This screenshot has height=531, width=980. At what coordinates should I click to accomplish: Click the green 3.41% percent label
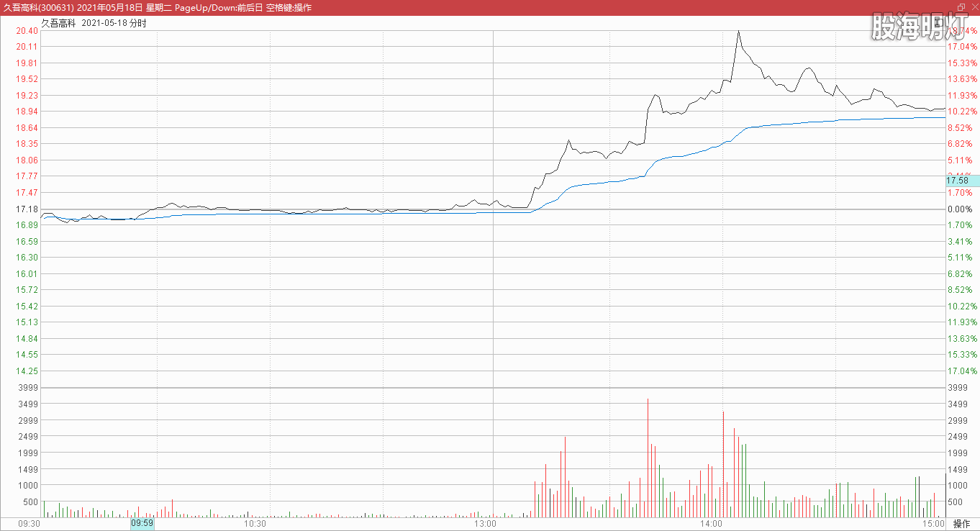pyautogui.click(x=960, y=242)
